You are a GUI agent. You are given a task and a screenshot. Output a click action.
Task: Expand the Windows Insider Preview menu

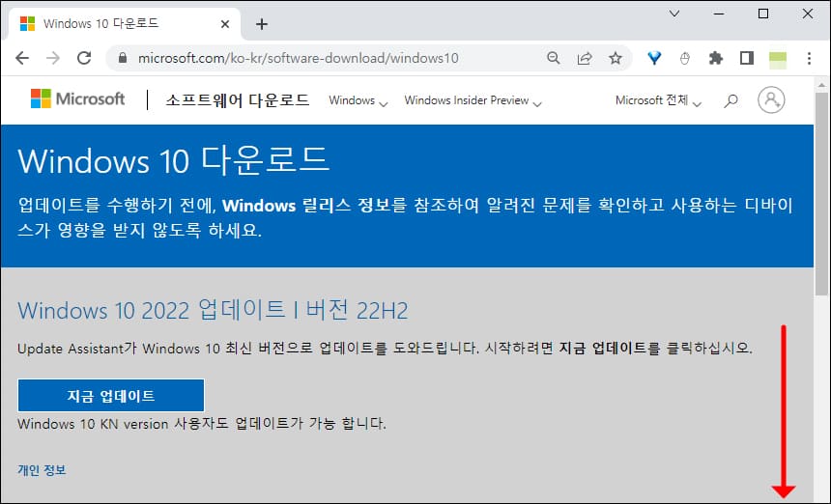473,100
